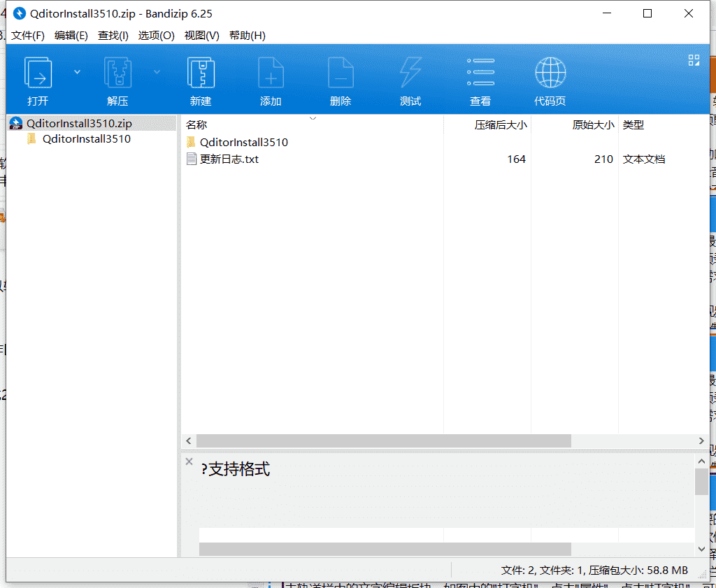
Task: Maximize the Bandizip window
Action: pyautogui.click(x=647, y=14)
